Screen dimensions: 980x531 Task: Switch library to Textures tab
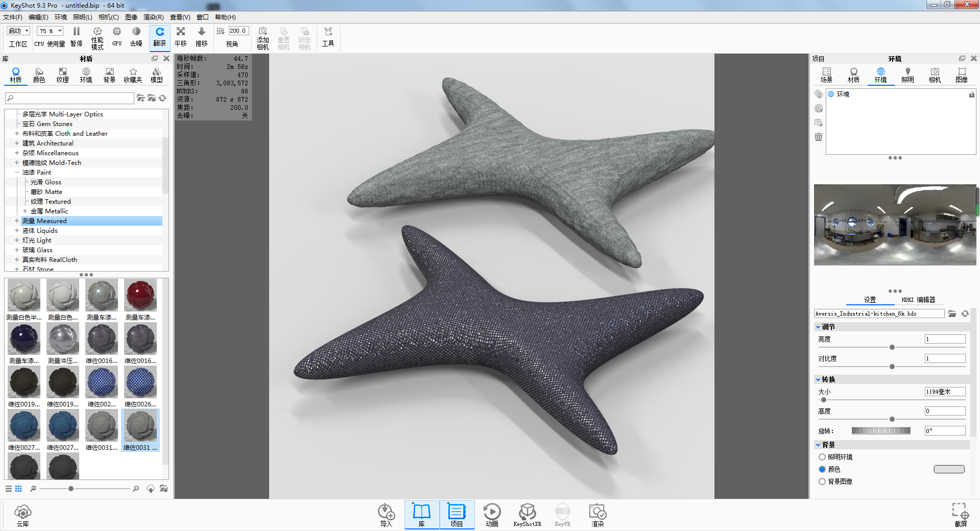63,75
